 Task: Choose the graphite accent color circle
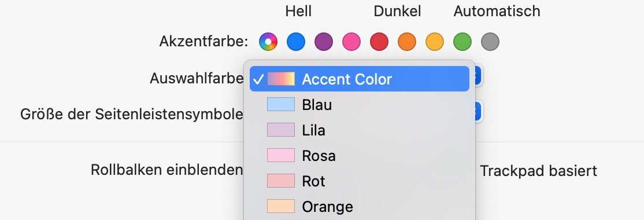coord(490,42)
